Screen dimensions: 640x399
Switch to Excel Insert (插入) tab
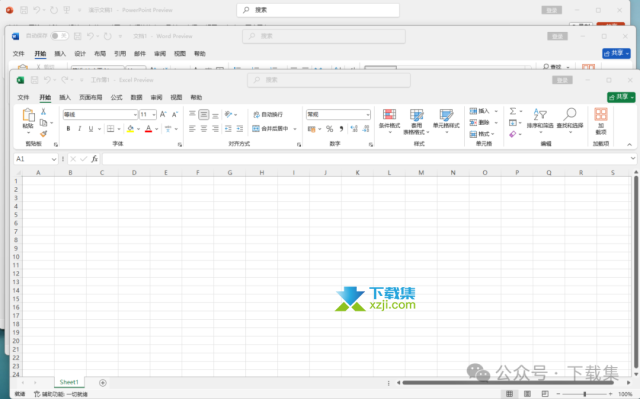point(65,98)
